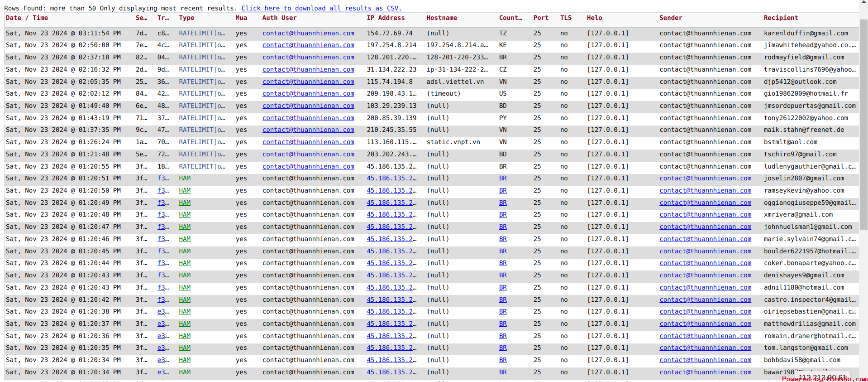Open Auth User link in 01:21:48 PM row
The height and width of the screenshot is (382, 868).
point(308,155)
